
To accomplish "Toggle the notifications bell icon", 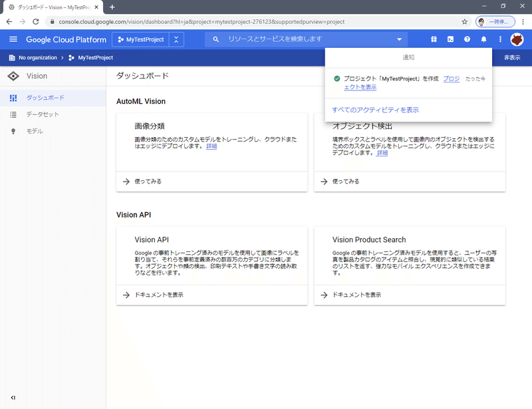I will tap(483, 39).
